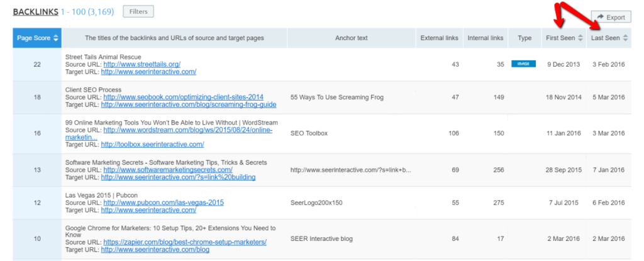Sort by Page Score column arrows
Screen dimensions: 644x261
pos(56,38)
